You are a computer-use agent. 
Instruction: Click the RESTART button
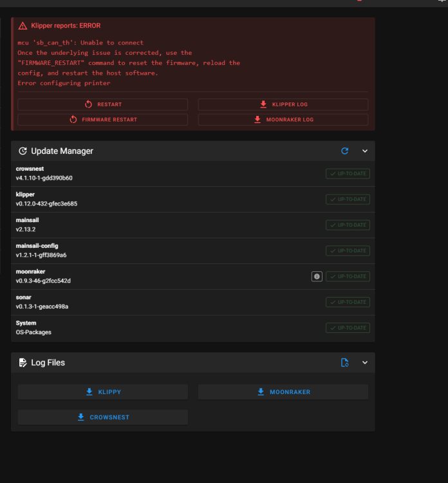tap(102, 104)
